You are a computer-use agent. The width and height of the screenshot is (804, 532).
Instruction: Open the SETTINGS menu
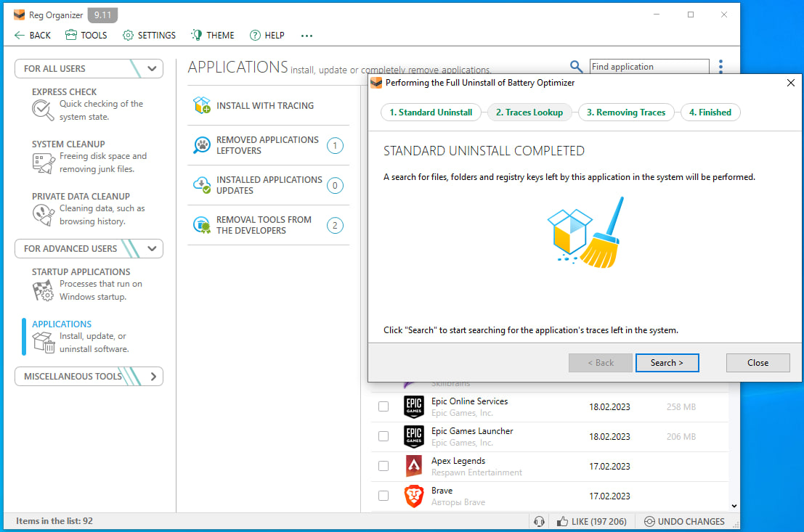pos(149,36)
